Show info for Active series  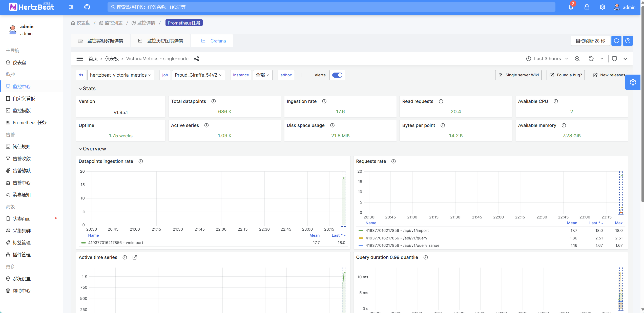pyautogui.click(x=206, y=125)
